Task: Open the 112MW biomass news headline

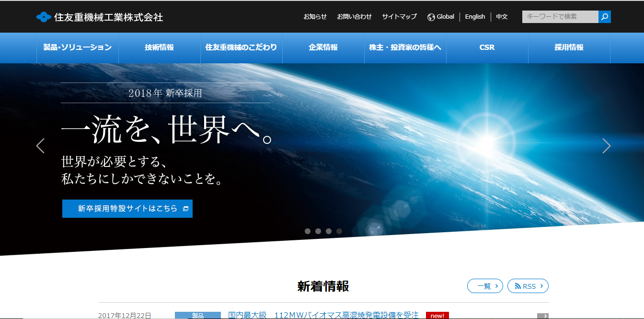Action: pyautogui.click(x=323, y=315)
